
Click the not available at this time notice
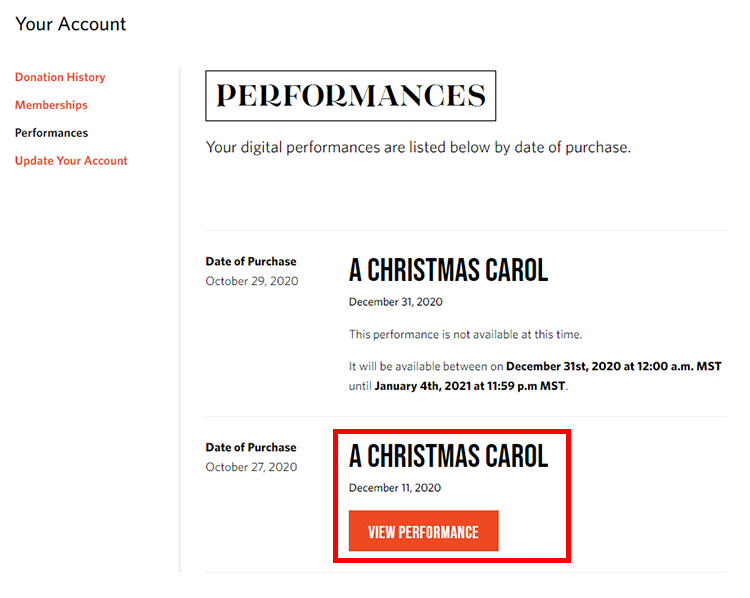pos(465,334)
